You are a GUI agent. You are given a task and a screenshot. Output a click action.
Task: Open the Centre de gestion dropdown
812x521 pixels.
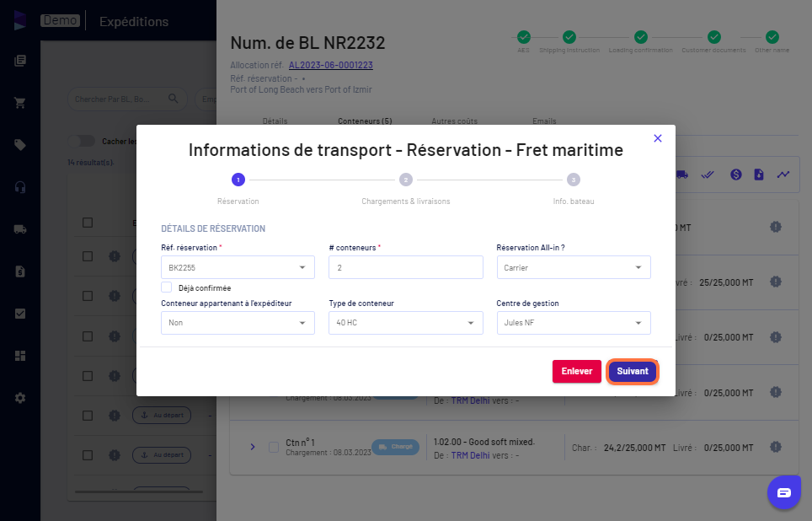[x=574, y=322]
